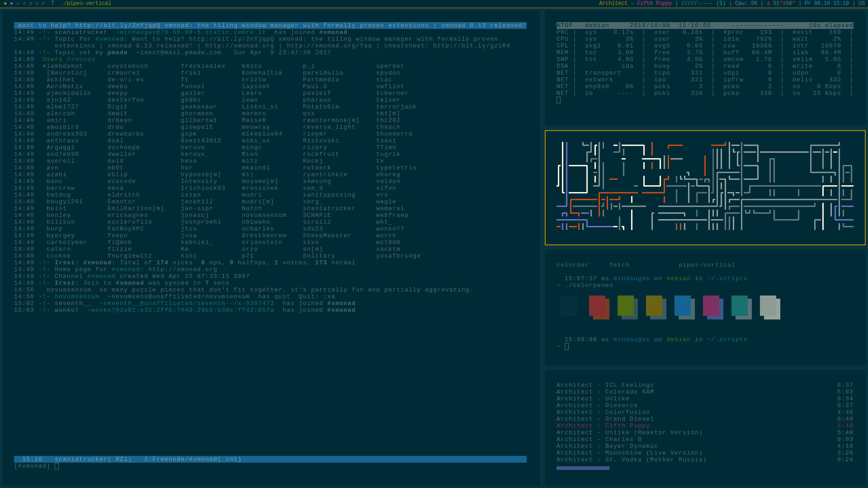Open the xmonad.org/faq link in topic
This screenshot has width=868, height=488.
point(329,46)
